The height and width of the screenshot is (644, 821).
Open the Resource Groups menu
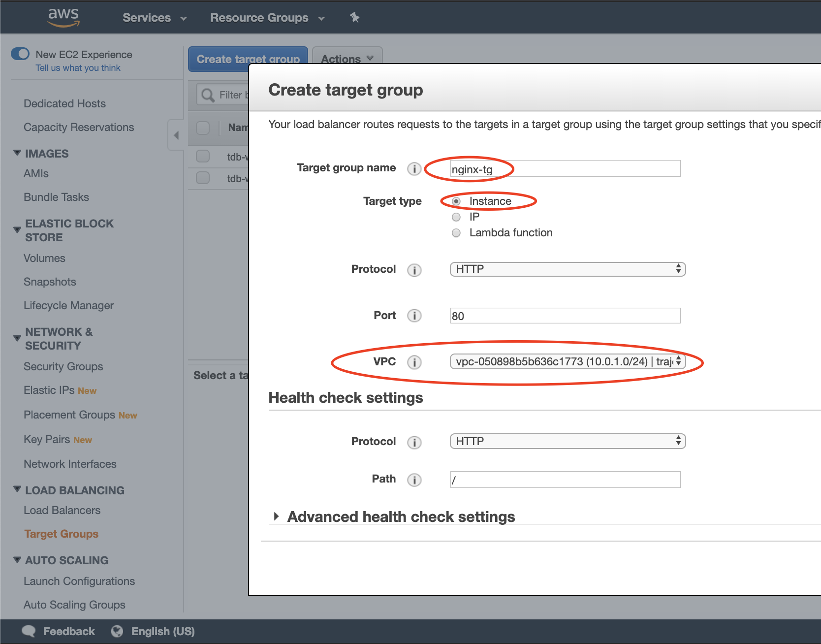click(x=267, y=18)
